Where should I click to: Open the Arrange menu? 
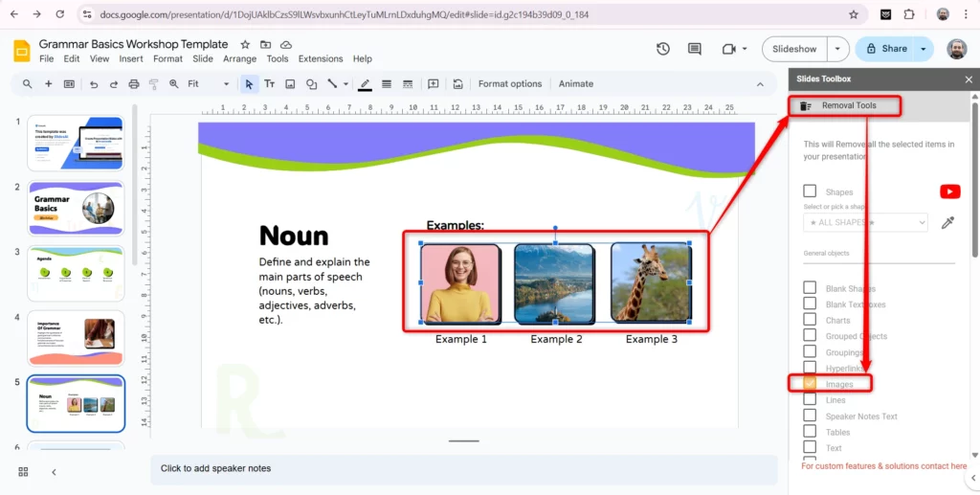click(x=239, y=58)
